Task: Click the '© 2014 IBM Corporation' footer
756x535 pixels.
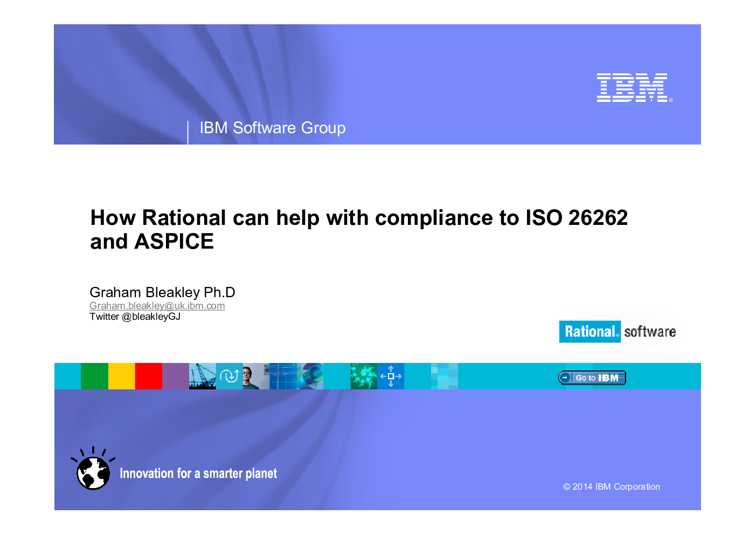Action: point(612,486)
